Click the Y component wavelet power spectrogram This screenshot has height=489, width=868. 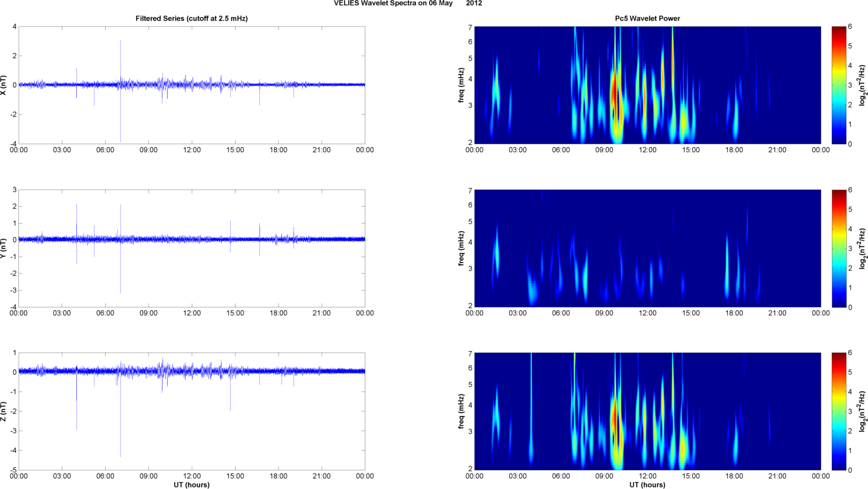(647, 248)
